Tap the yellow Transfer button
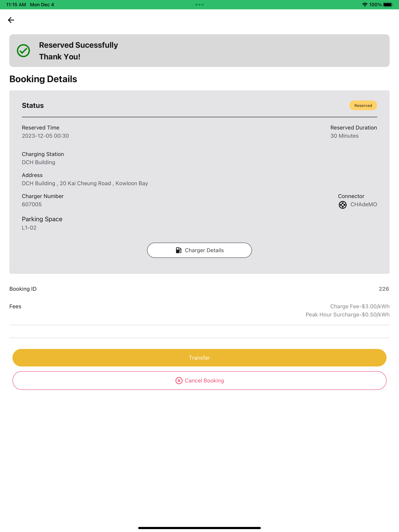Screen dimensions: 399x532 (199, 358)
